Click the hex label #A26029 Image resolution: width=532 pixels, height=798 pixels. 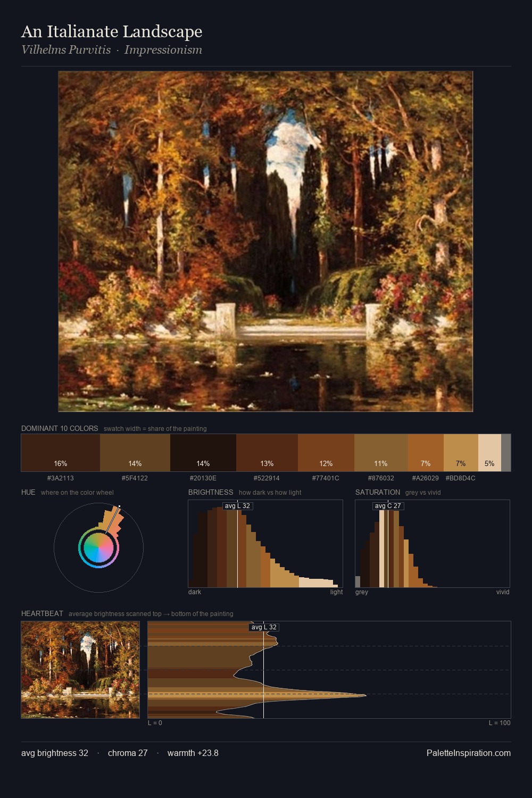[x=426, y=478]
